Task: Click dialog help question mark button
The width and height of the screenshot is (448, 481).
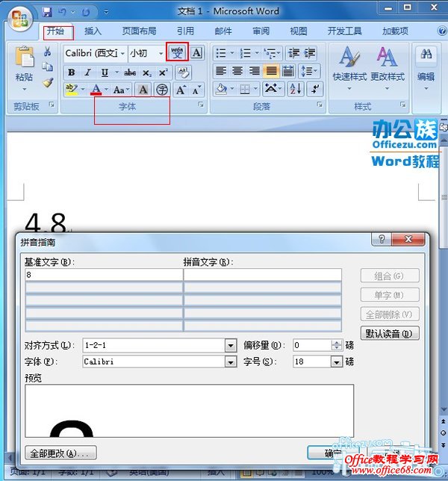Action: 382,239
